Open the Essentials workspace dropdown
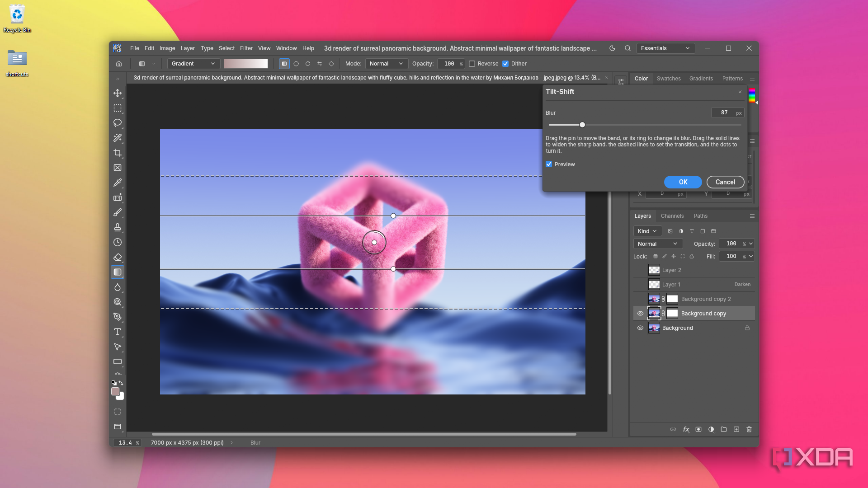 (x=665, y=48)
